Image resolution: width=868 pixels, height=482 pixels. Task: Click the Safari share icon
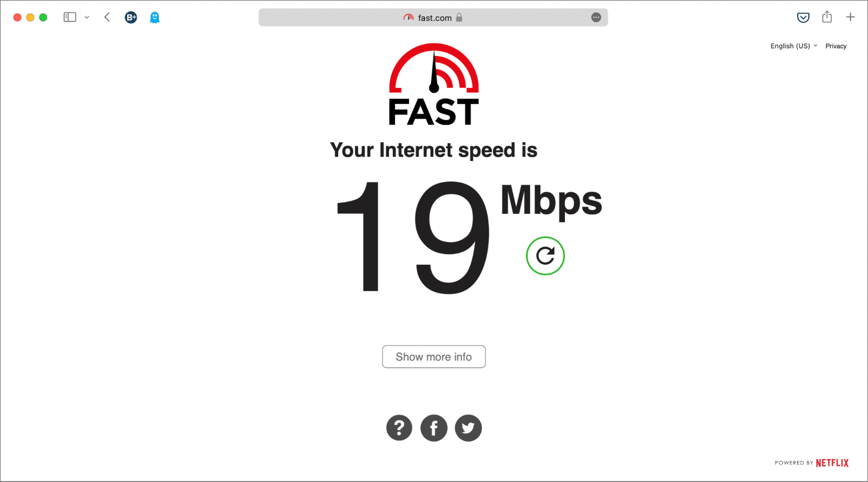click(x=827, y=17)
